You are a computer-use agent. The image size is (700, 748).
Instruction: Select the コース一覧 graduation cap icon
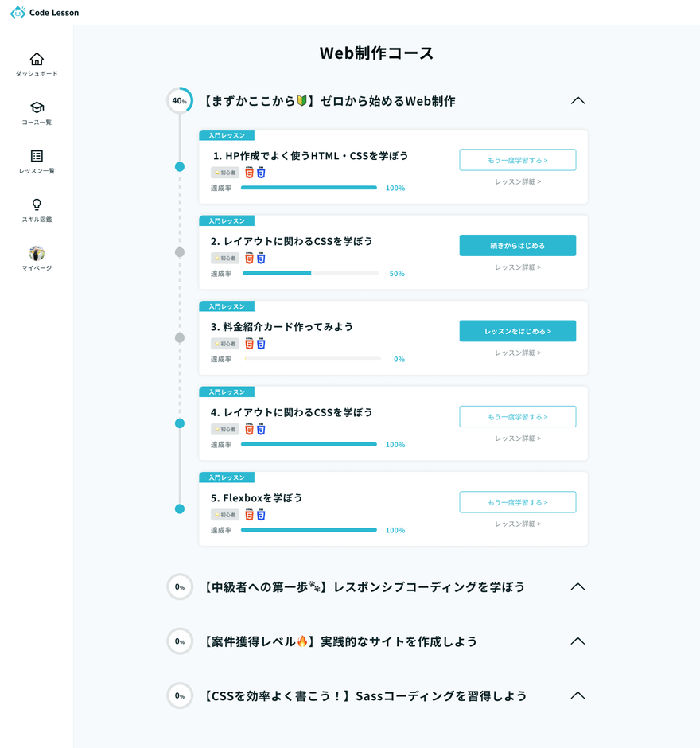click(37, 108)
